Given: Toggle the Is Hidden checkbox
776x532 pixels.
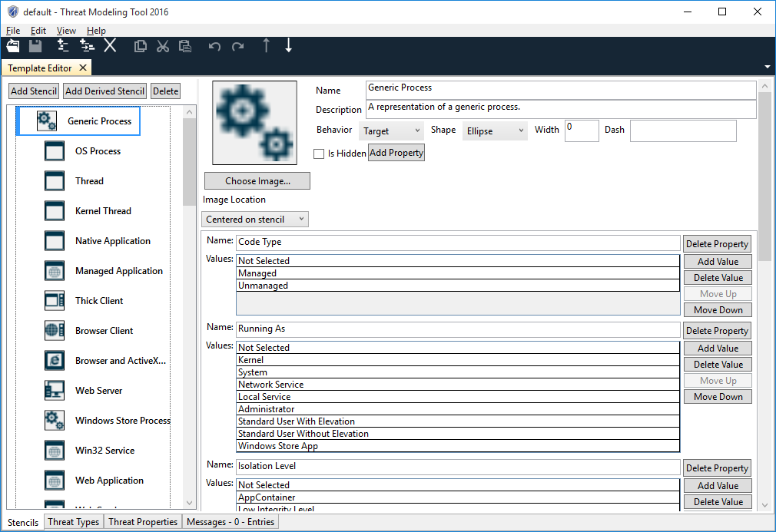Looking at the screenshot, I should click(x=319, y=154).
